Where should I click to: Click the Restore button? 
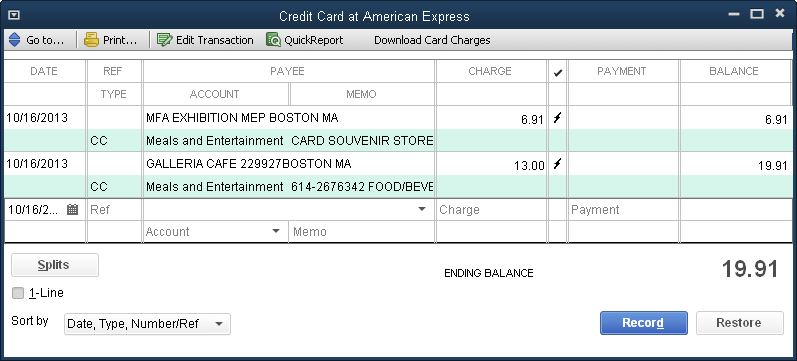pyautogui.click(x=740, y=323)
